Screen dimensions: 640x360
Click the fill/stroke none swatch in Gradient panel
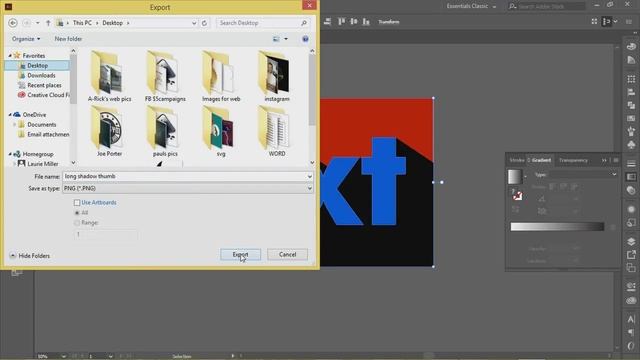(x=517, y=196)
